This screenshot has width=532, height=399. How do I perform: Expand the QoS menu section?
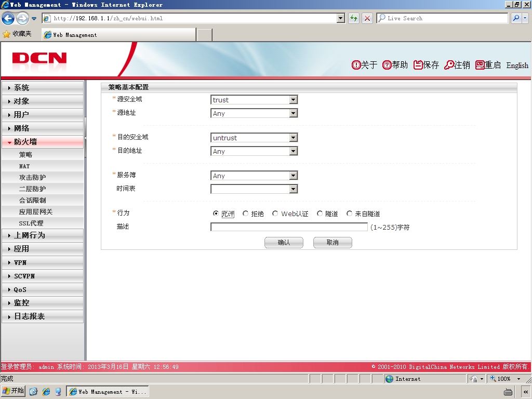coord(43,289)
